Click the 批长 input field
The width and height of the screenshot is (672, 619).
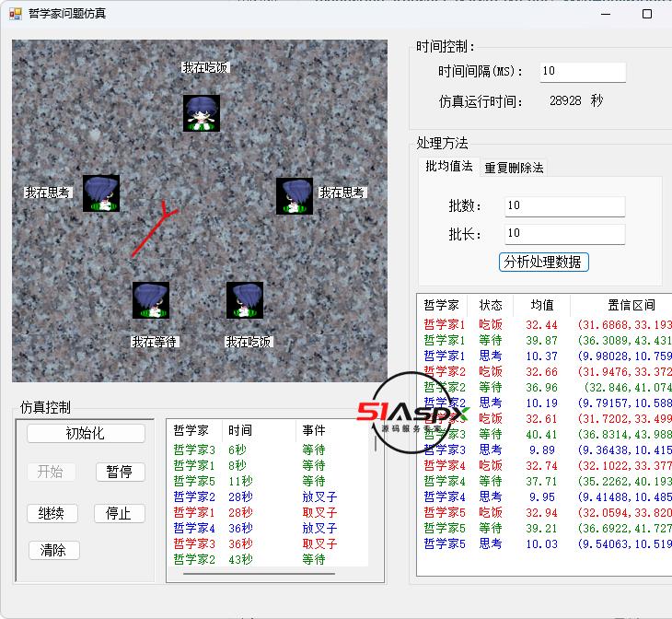[x=564, y=234]
